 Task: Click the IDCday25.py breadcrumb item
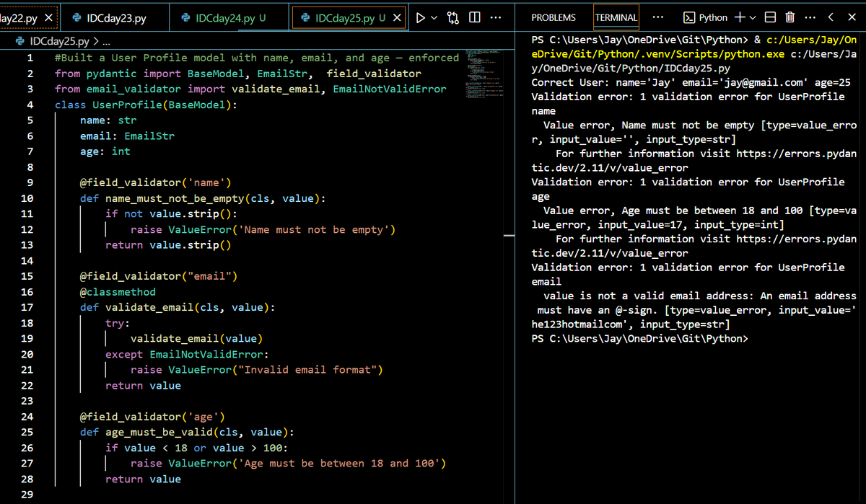coord(61,42)
